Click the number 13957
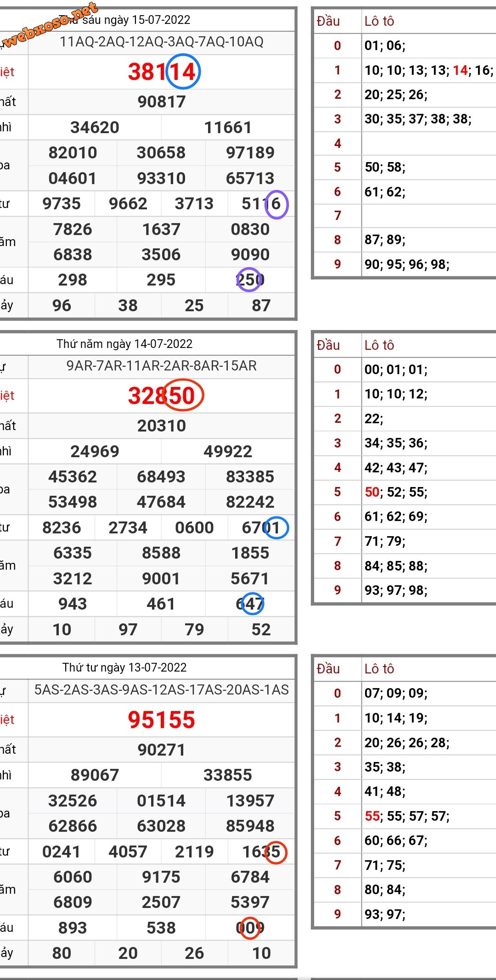 (250, 801)
